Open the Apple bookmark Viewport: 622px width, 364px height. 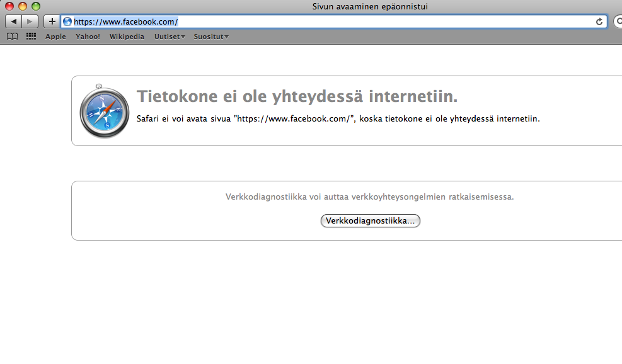[x=55, y=37]
